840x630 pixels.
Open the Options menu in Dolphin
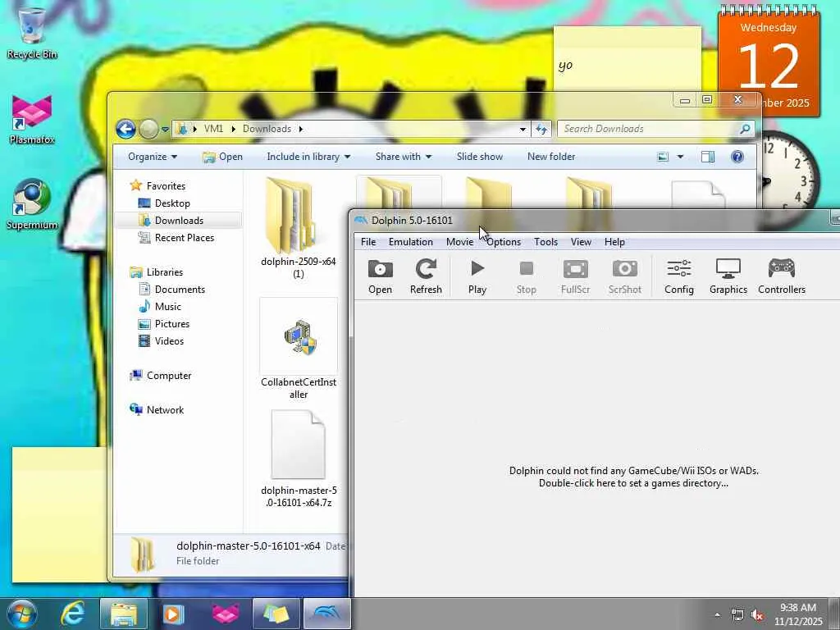(x=504, y=242)
